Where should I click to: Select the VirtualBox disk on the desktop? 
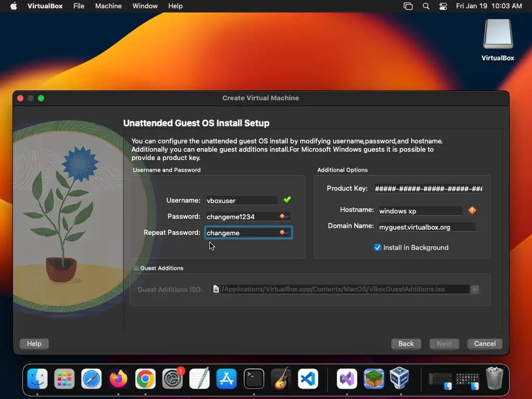pos(498,34)
